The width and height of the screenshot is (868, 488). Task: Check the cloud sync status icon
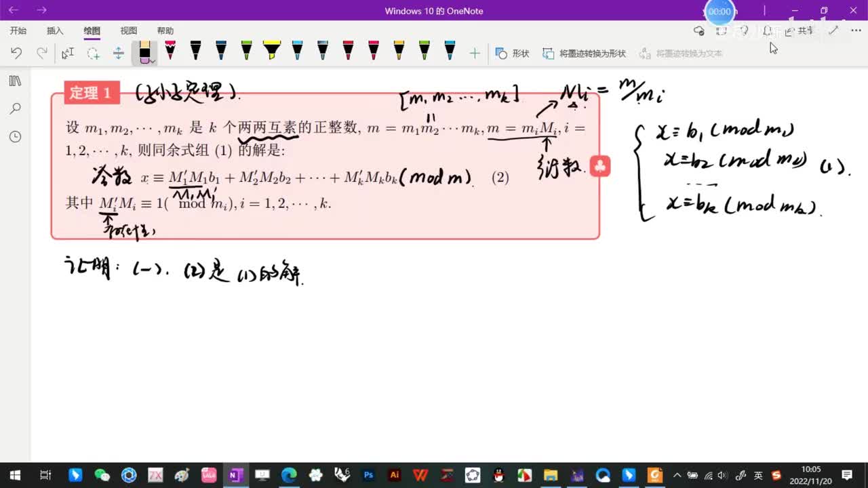699,30
